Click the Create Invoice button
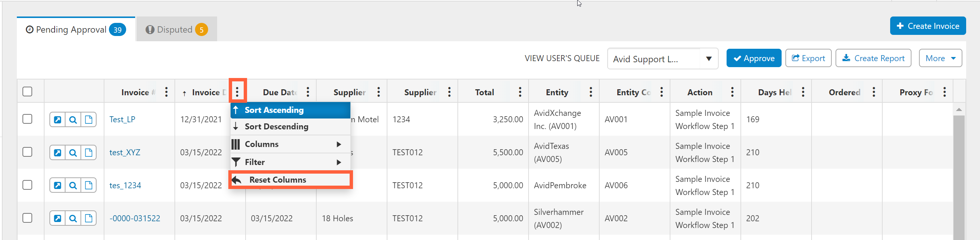The image size is (980, 240). (x=928, y=26)
